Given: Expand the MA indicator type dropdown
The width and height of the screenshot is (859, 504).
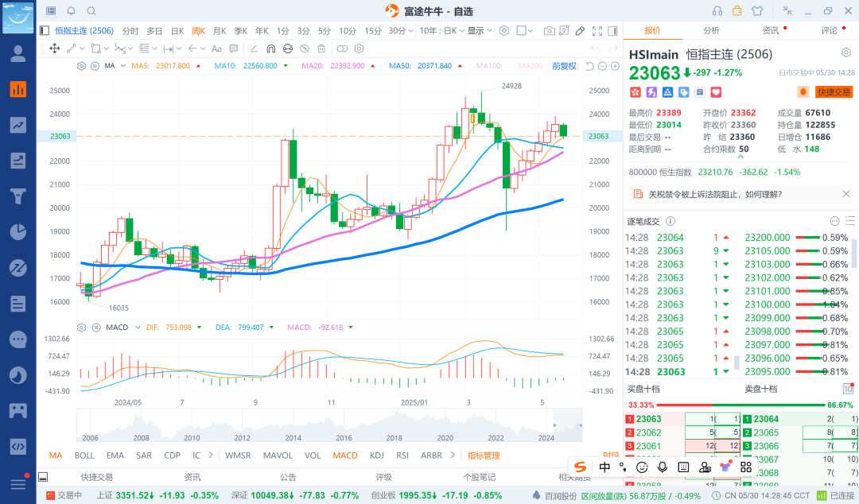Looking at the screenshot, I should click(x=122, y=66).
